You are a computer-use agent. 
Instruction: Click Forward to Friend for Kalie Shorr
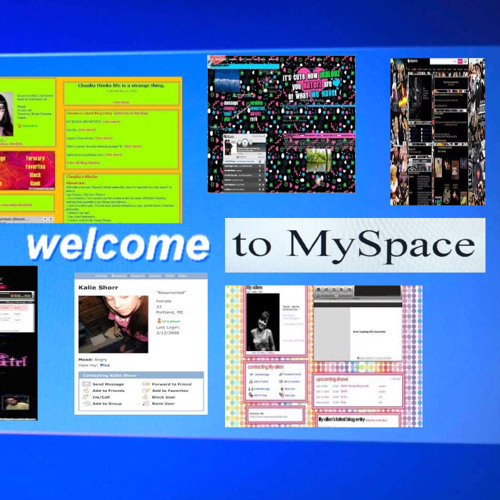coord(172,384)
